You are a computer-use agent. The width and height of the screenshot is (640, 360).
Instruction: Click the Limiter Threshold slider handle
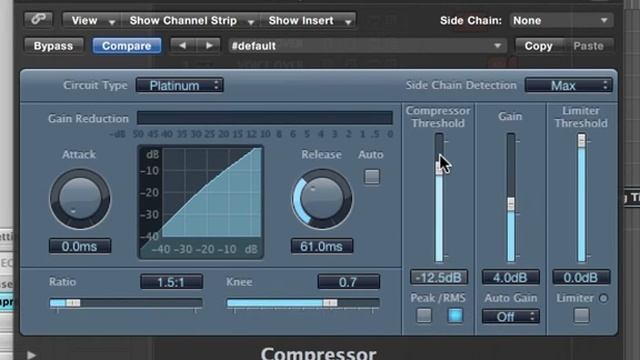tap(581, 140)
